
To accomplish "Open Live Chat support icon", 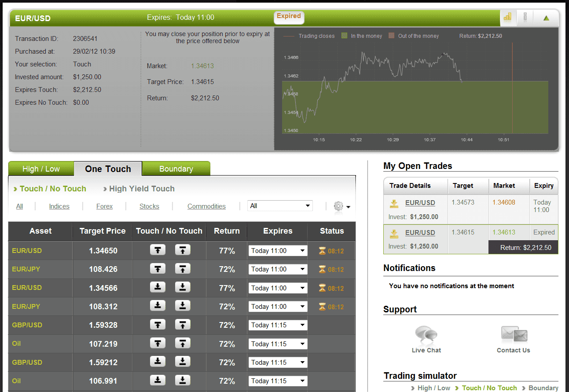I will pyautogui.click(x=426, y=335).
